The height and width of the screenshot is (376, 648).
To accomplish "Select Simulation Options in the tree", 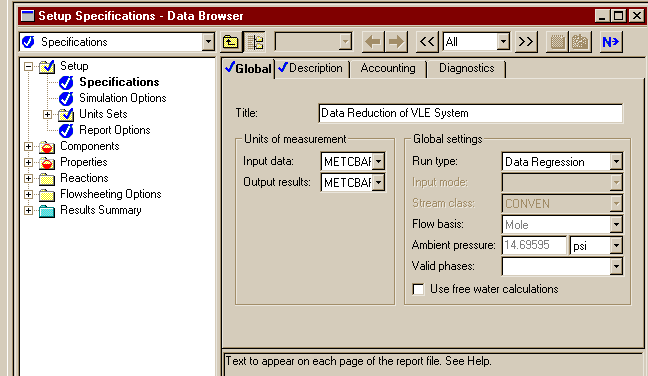I will [x=122, y=98].
